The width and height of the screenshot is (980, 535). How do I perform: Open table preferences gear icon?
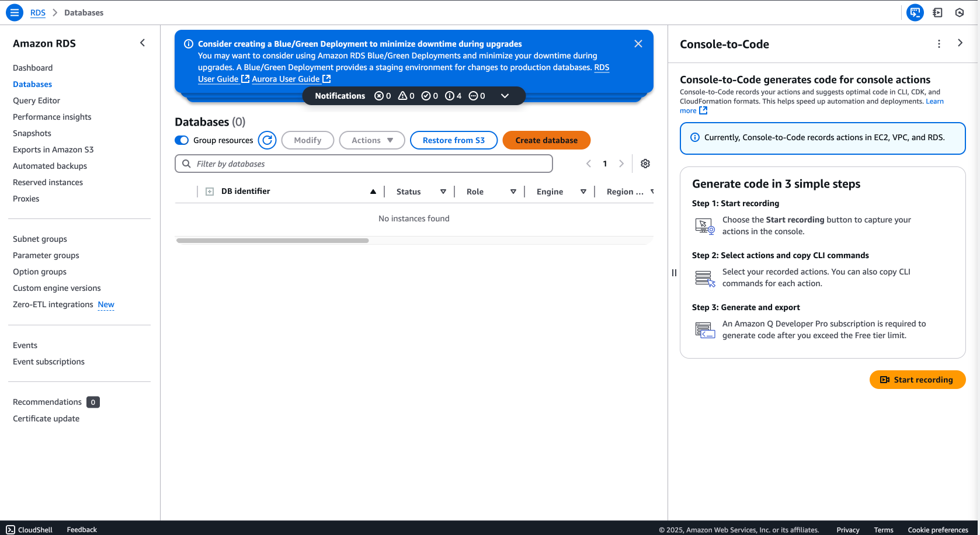coord(645,164)
